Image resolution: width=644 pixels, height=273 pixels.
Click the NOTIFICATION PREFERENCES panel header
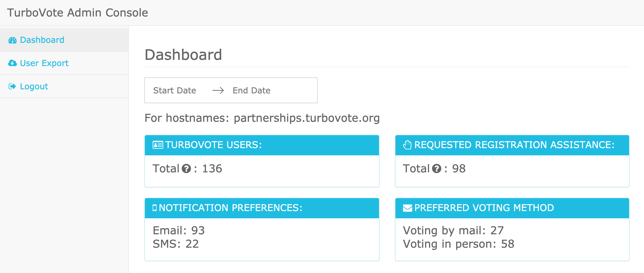262,208
